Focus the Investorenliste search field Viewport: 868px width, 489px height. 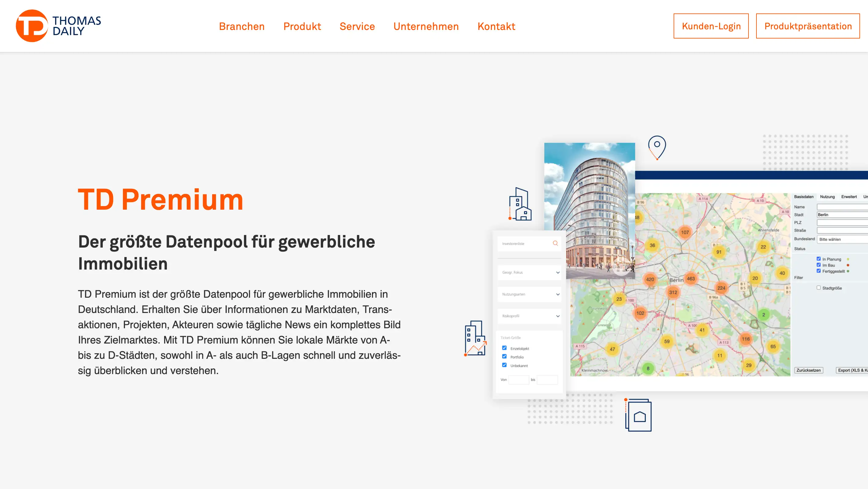pos(529,244)
